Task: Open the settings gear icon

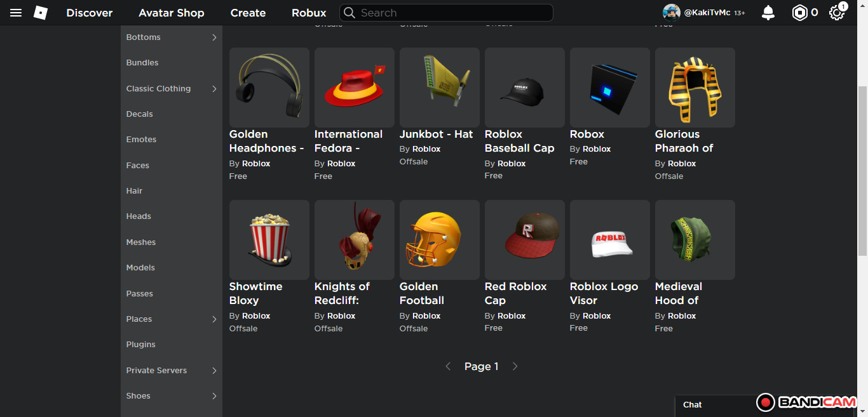Action: pyautogui.click(x=836, y=13)
